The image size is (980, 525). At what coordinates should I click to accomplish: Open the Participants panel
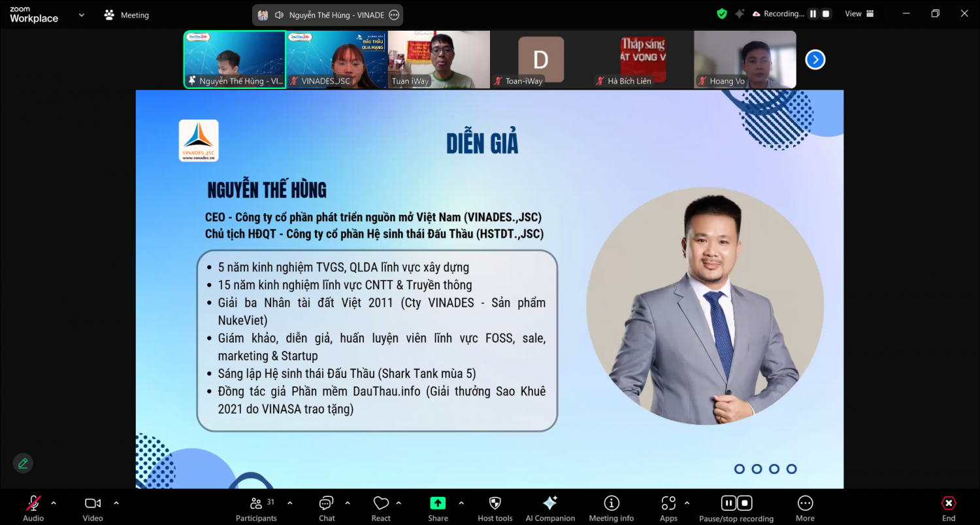pos(256,509)
